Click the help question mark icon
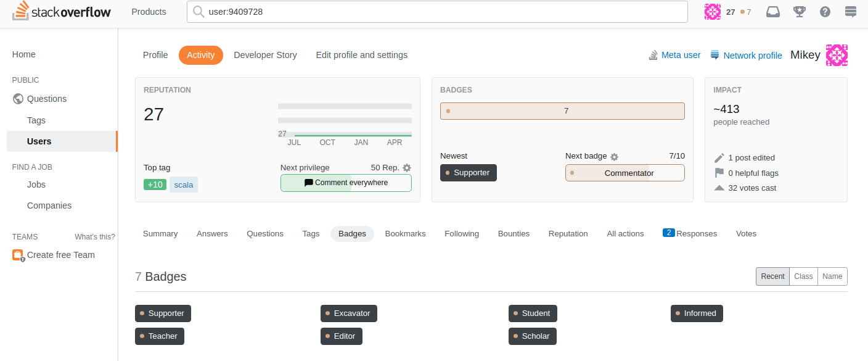 pos(825,11)
